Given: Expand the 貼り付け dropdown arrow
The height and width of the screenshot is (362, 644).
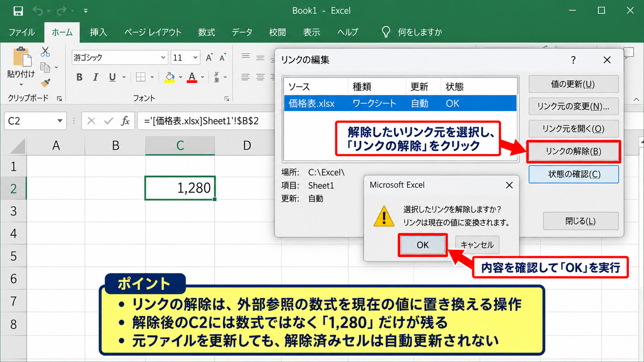Looking at the screenshot, I should (21, 85).
